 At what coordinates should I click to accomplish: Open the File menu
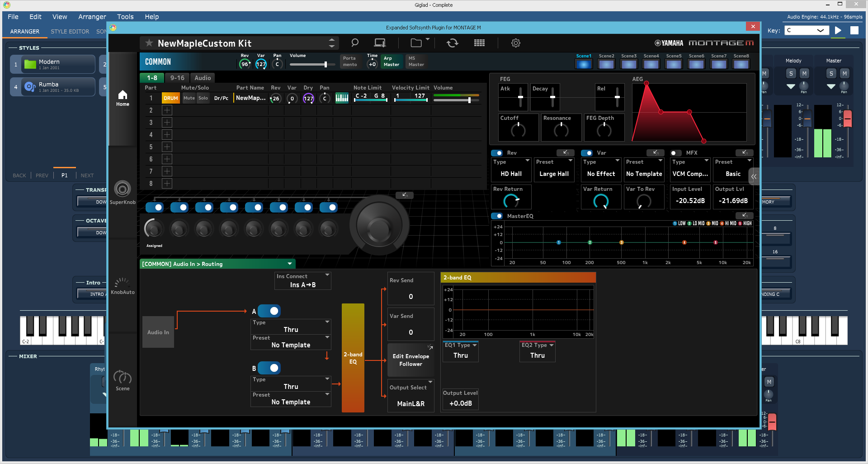(13, 17)
